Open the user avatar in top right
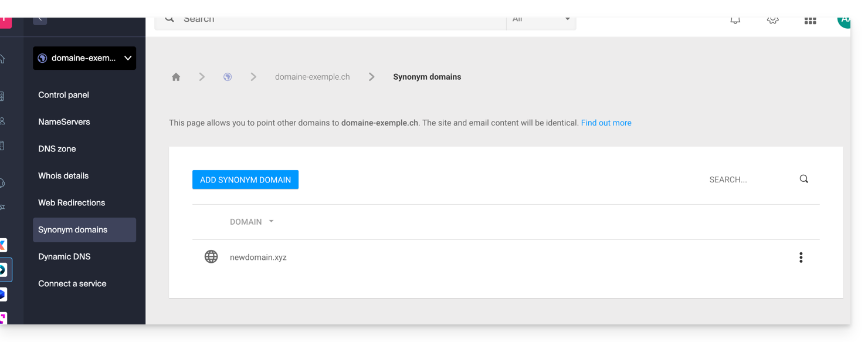Viewport: 868px width, 342px height. [843, 21]
